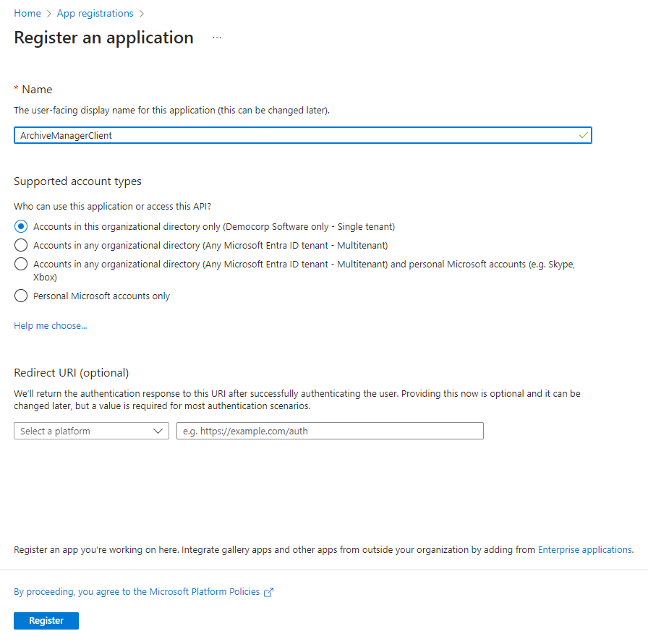Open Microsoft Platform Policies link
Viewport: 648px width, 644px height.
[x=137, y=591]
